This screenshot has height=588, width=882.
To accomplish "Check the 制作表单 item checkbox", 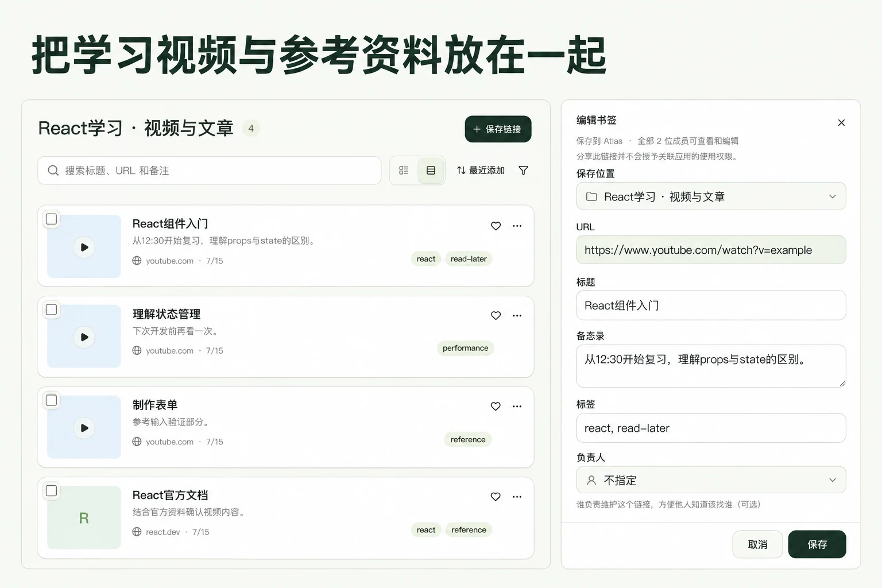I will coord(52,400).
